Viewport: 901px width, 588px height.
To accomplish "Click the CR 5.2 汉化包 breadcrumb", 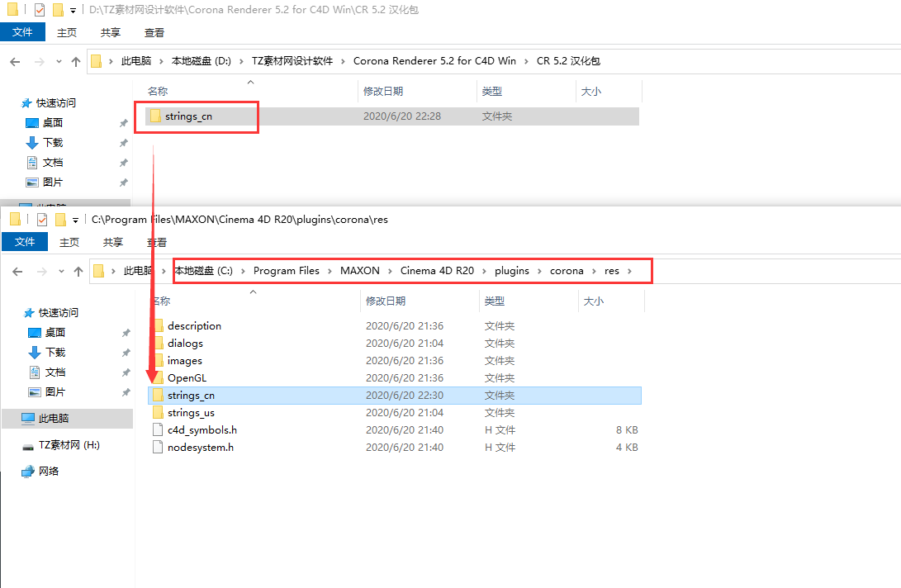I will (568, 61).
